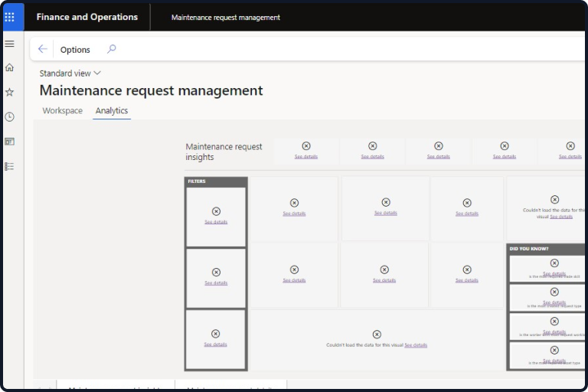Open See details above 'most created request type'

coord(554,302)
